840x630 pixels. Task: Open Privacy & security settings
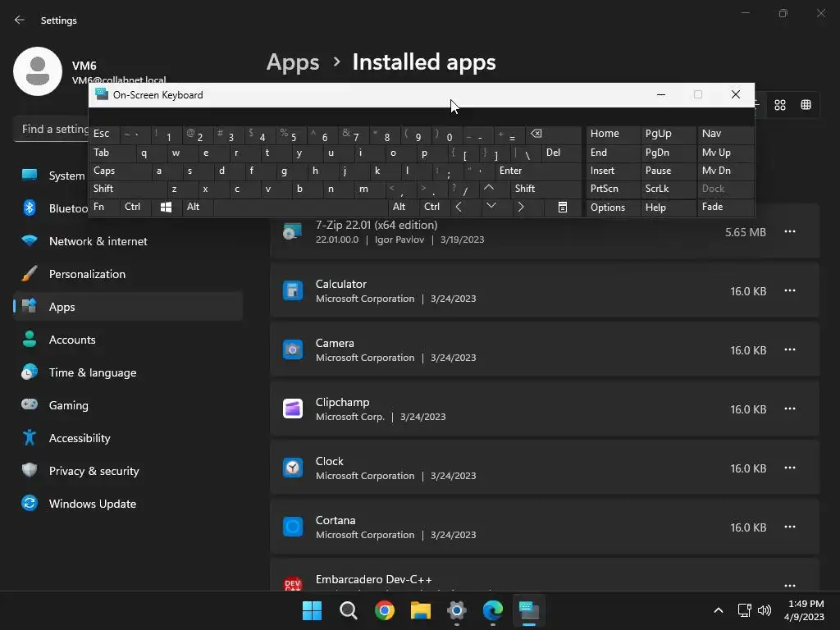[128, 471]
